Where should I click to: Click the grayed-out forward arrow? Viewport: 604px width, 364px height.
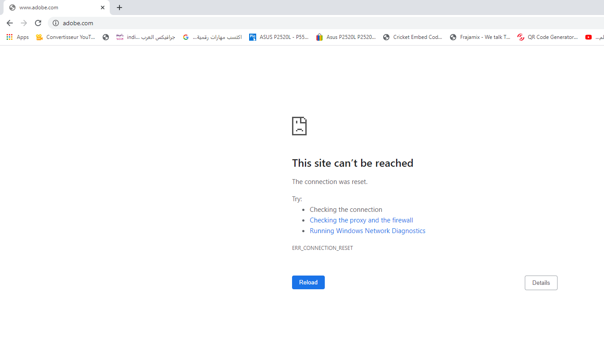pyautogui.click(x=23, y=23)
